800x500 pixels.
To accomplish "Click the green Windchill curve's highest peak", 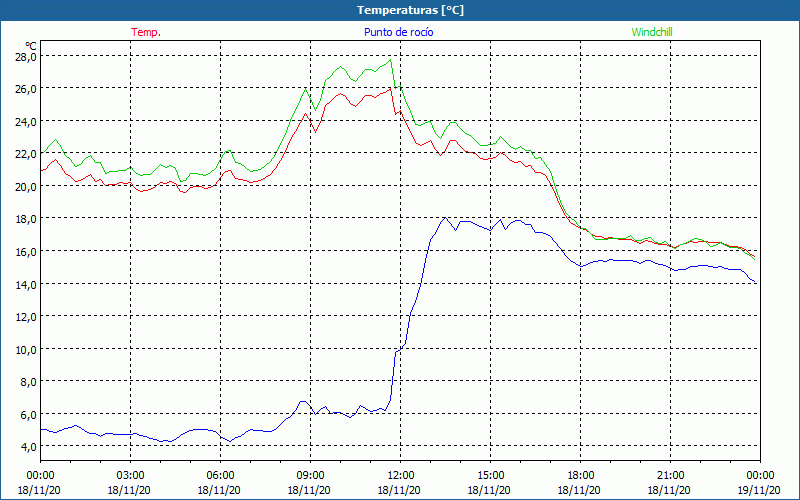I will click(x=390, y=60).
